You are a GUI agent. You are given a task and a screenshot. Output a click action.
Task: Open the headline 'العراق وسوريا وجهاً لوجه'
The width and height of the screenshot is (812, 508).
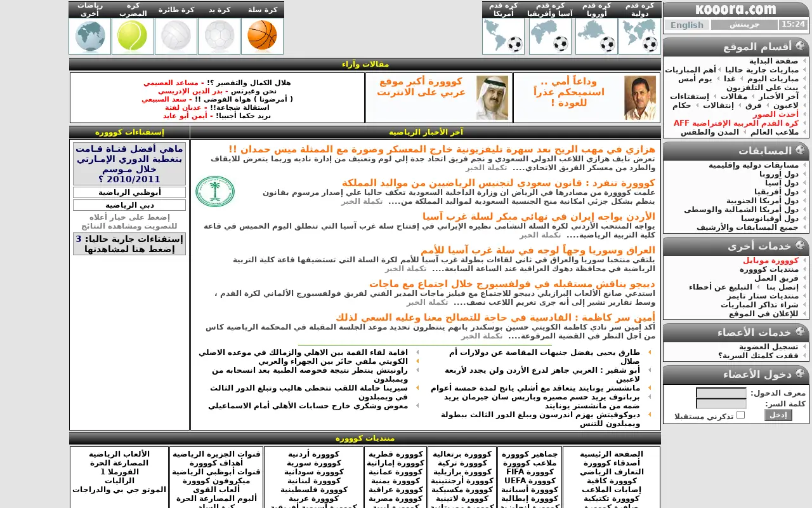[537, 250]
